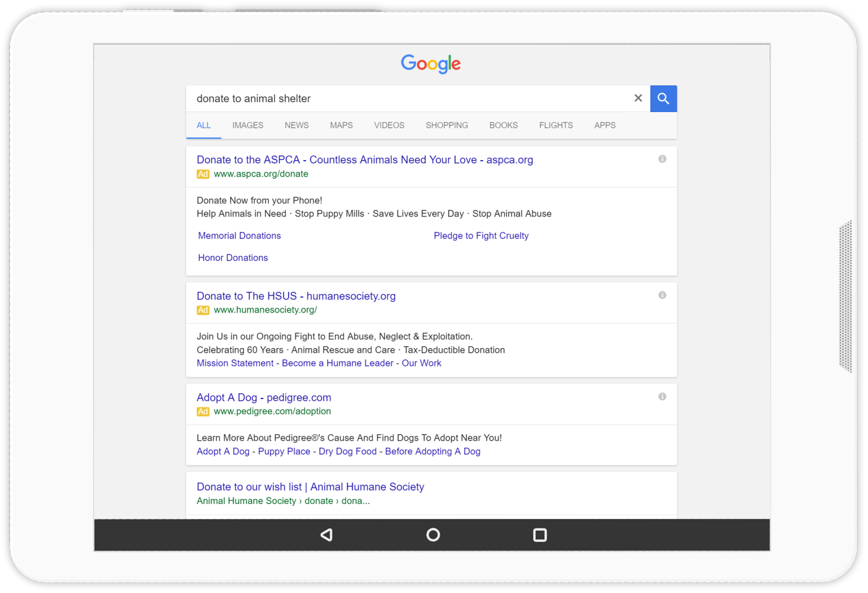Tap the Android recent apps square
Image resolution: width=868 pixels, height=593 pixels.
(x=540, y=535)
